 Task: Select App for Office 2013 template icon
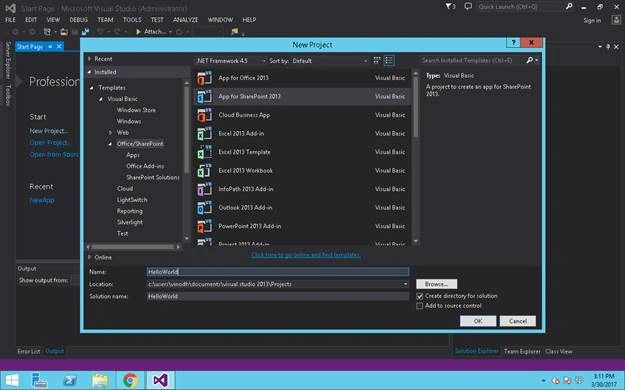click(x=204, y=78)
